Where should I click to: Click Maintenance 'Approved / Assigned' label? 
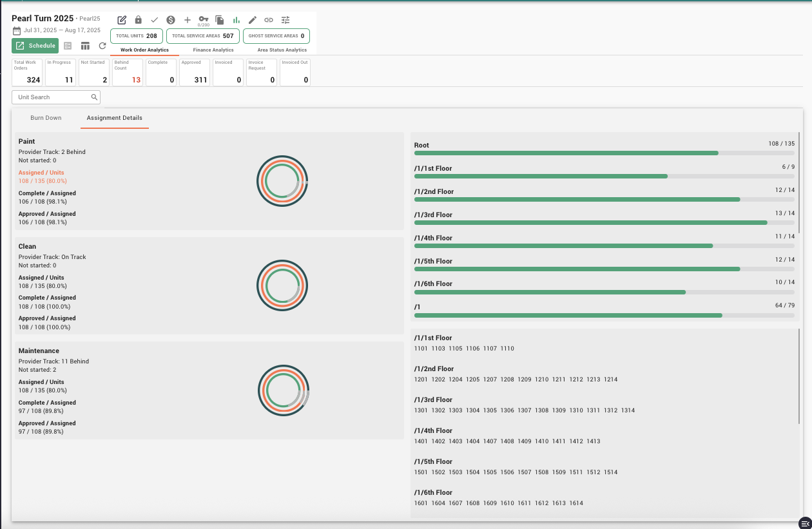[x=47, y=423]
